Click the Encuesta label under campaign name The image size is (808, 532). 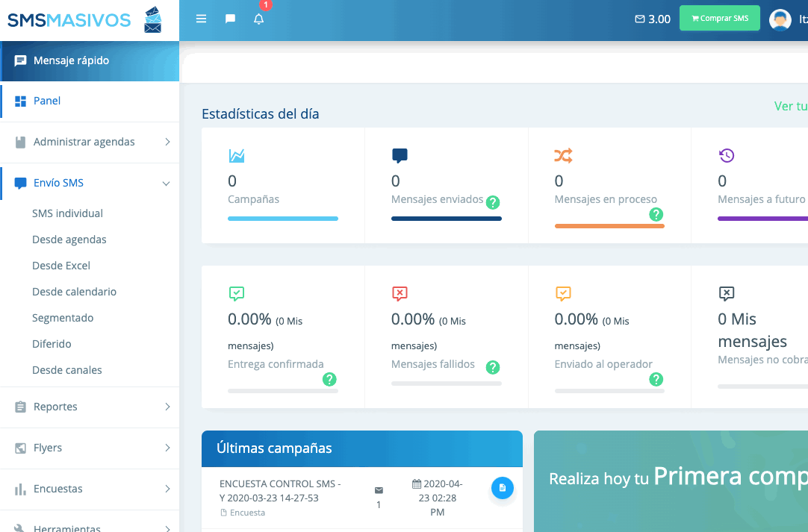[x=243, y=513]
